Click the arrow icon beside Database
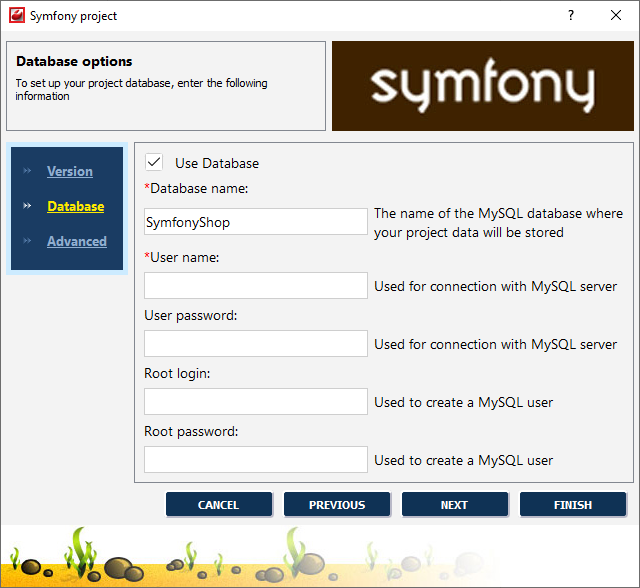This screenshot has width=640, height=588. tap(27, 206)
